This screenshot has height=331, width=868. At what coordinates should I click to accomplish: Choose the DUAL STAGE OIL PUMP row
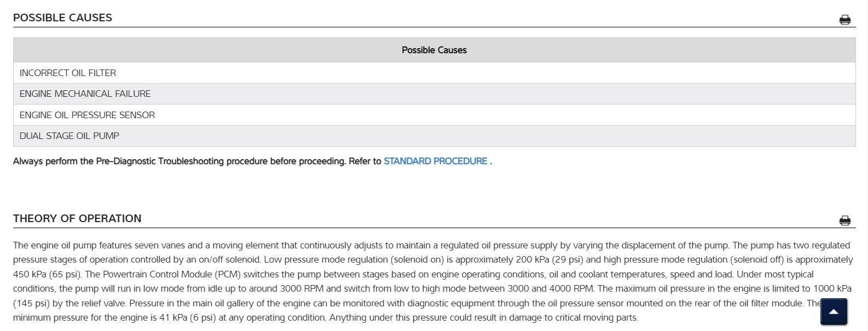click(69, 136)
